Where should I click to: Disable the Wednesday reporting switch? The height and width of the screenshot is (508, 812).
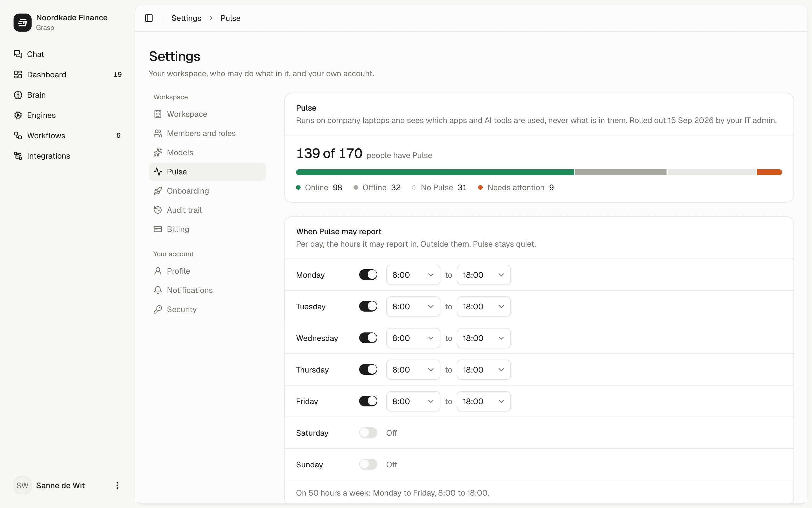coord(368,338)
